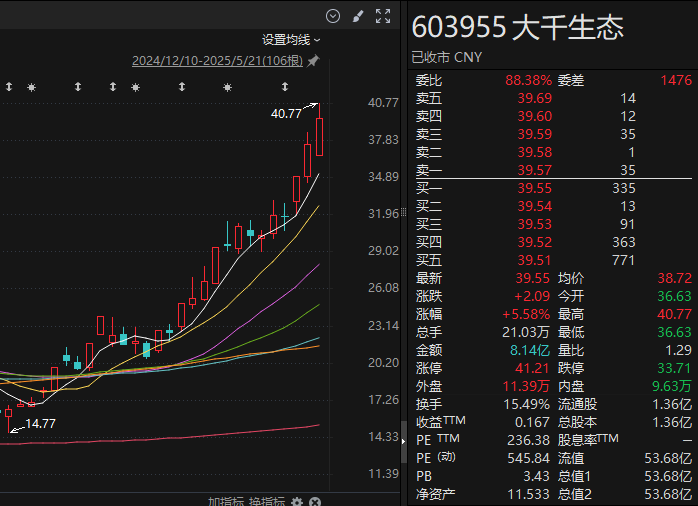
Task: Open the circled down-arrow menu above the chart
Action: click(333, 16)
